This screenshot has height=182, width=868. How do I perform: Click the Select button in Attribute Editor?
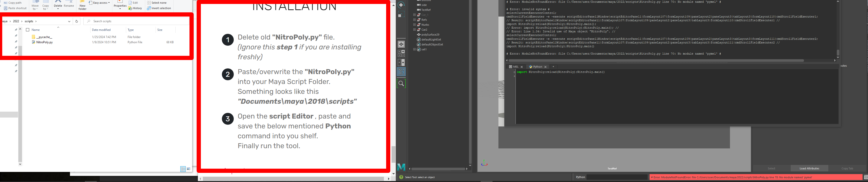(x=771, y=169)
